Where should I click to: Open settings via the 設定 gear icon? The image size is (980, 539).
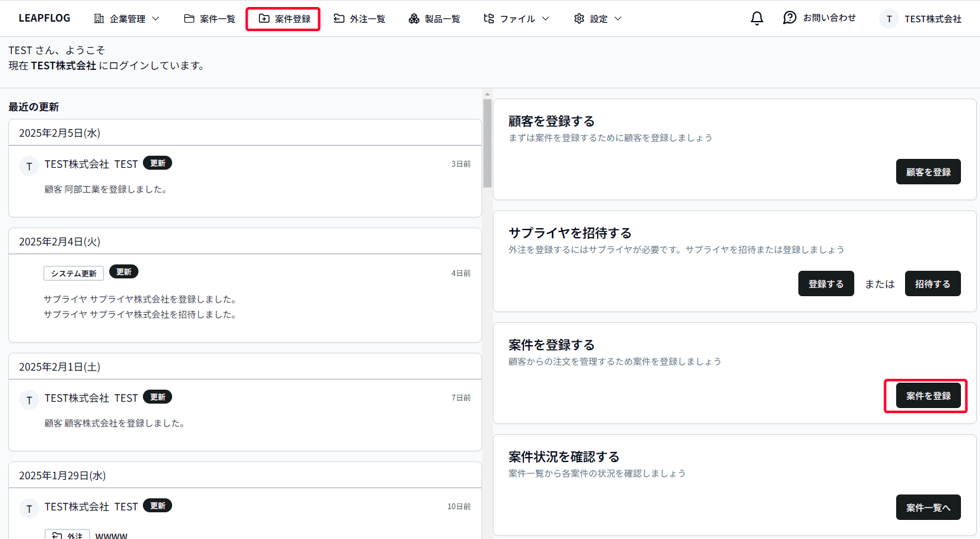coord(579,18)
